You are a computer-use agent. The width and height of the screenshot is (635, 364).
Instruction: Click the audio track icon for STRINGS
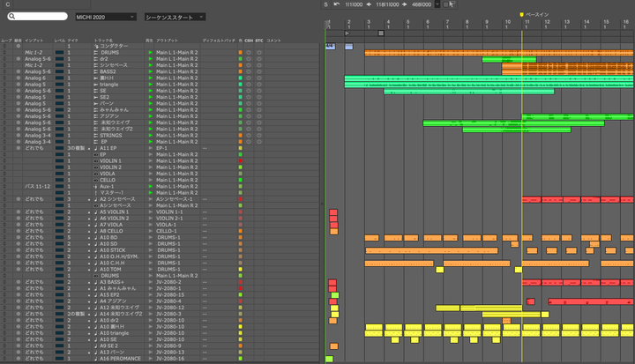pyautogui.click(x=94, y=135)
